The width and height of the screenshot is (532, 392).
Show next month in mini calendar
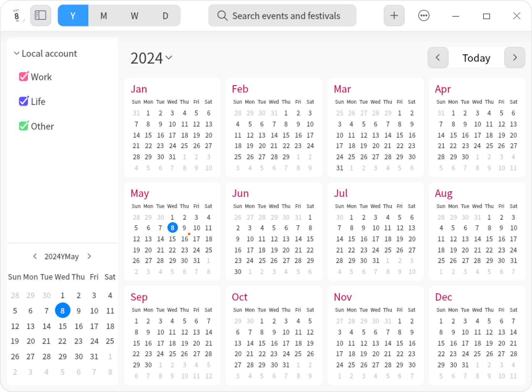[89, 256]
